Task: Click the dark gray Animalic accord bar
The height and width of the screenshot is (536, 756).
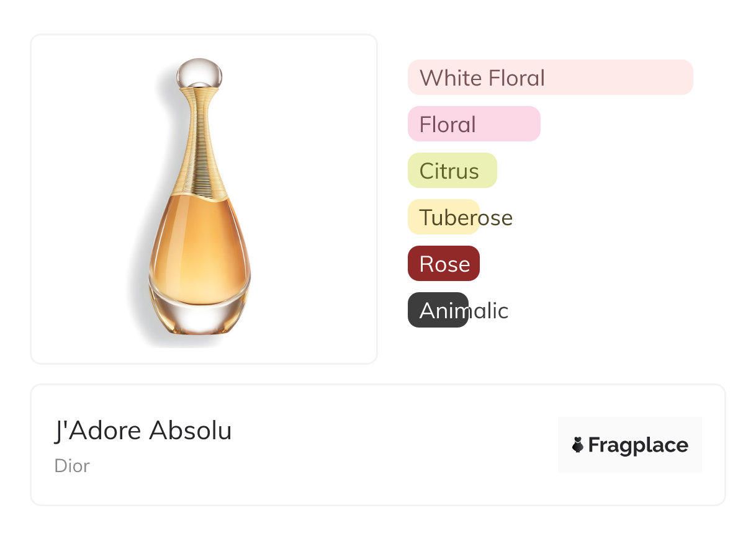Action: click(438, 310)
